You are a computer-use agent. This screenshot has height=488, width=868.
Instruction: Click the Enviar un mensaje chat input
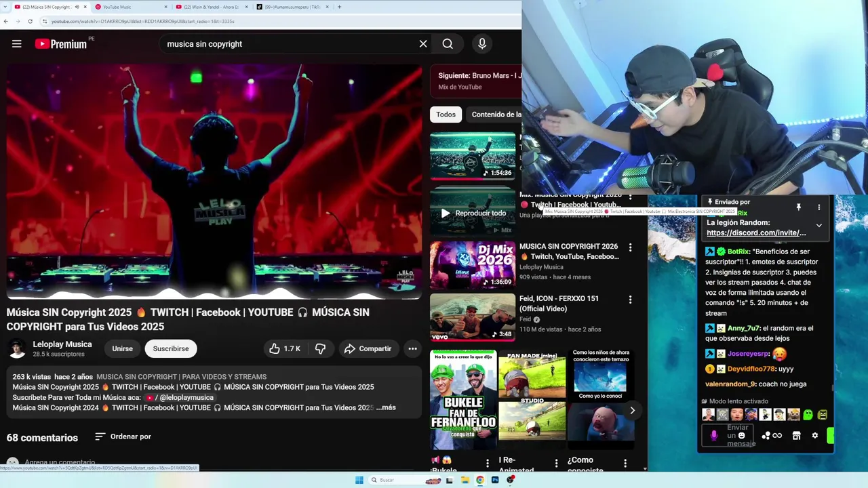729,436
